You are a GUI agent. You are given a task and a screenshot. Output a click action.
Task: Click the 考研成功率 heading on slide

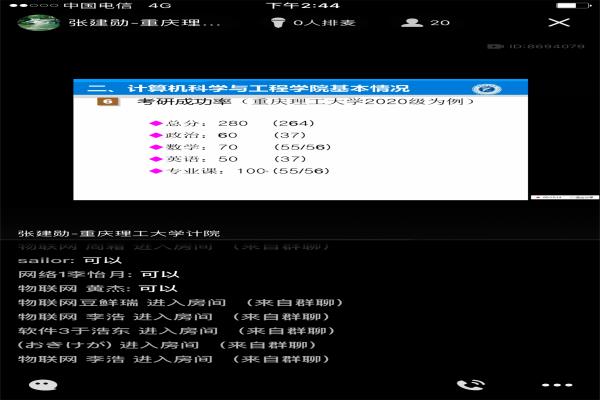coord(185,101)
